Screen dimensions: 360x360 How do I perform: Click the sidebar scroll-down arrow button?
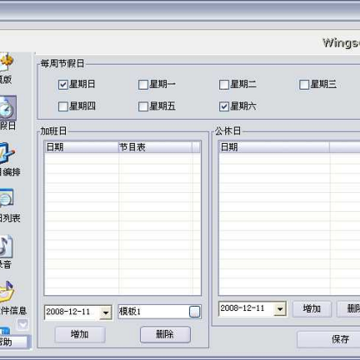tap(23, 324)
